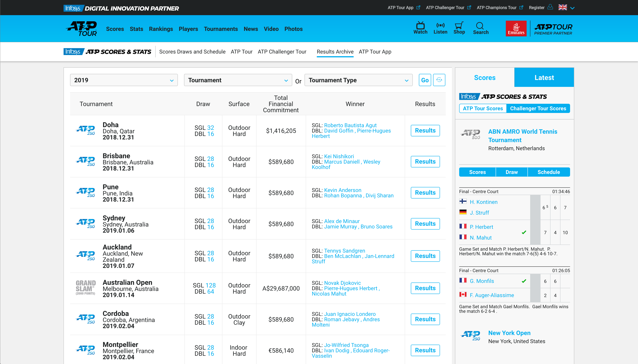Click the Listen radio icon
Viewport: 638px width, 364px height.
440,25
